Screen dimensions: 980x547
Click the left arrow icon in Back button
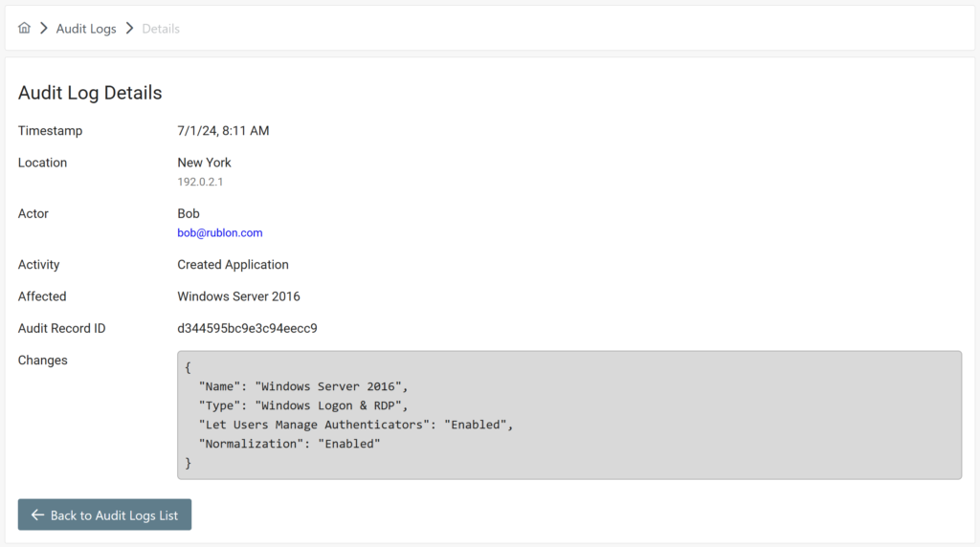point(38,515)
